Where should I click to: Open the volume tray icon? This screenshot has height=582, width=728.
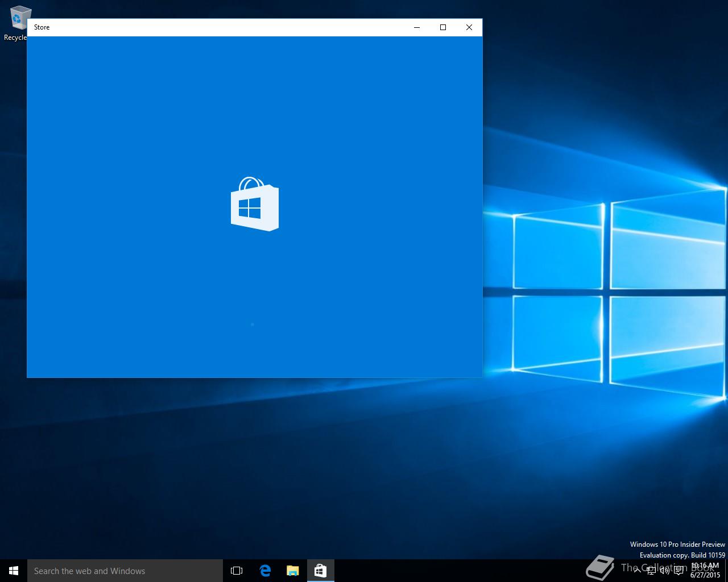click(665, 571)
